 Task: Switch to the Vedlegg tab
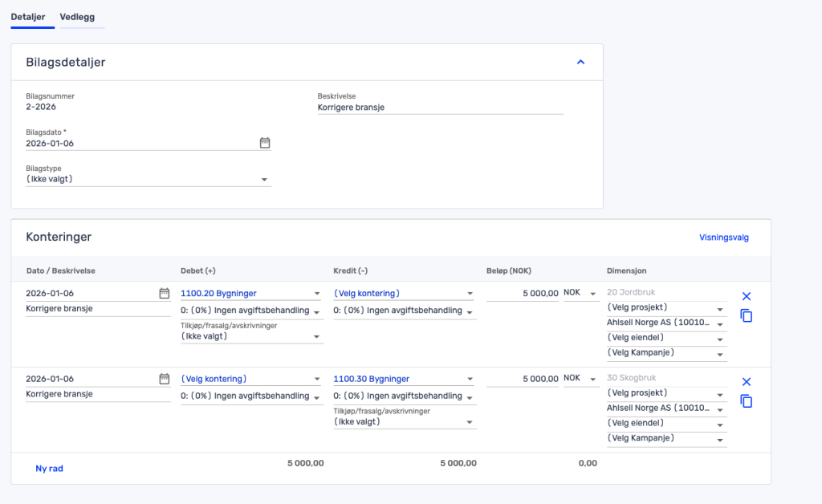(x=82, y=16)
